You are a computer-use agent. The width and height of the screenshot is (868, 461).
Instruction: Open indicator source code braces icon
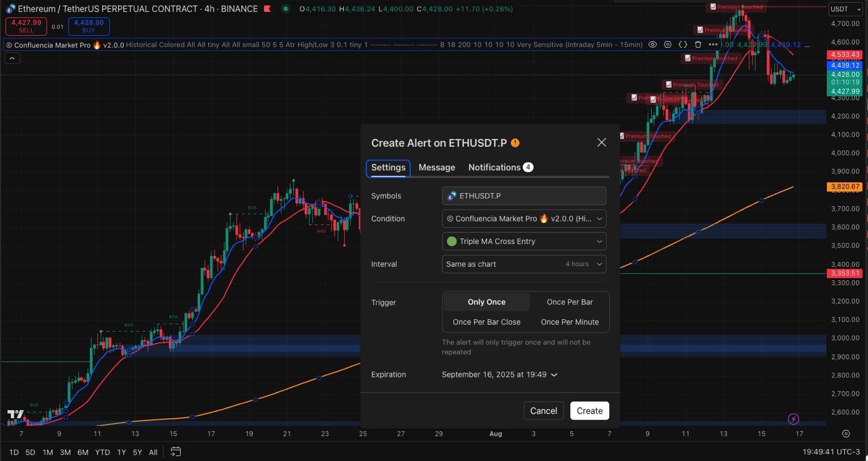click(683, 45)
